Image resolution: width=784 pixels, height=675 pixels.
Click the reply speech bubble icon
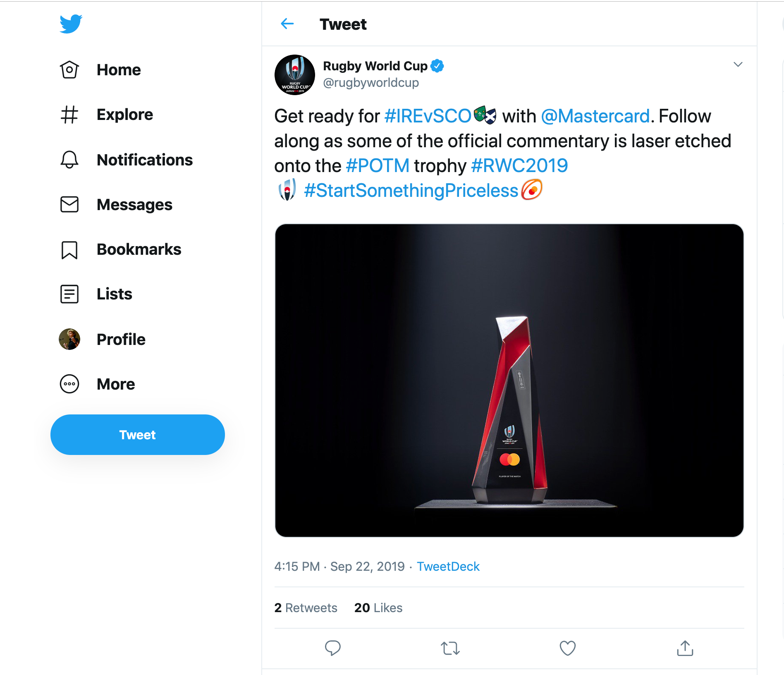[332, 648]
